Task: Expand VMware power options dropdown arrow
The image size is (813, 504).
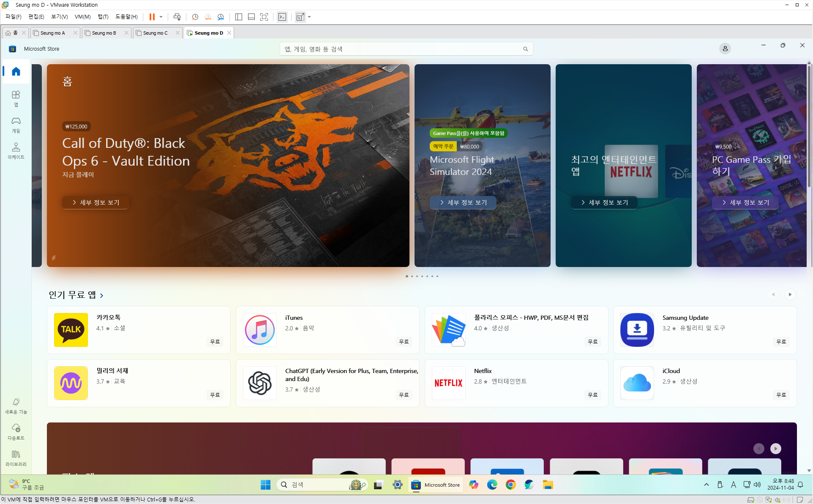Action: (x=161, y=17)
